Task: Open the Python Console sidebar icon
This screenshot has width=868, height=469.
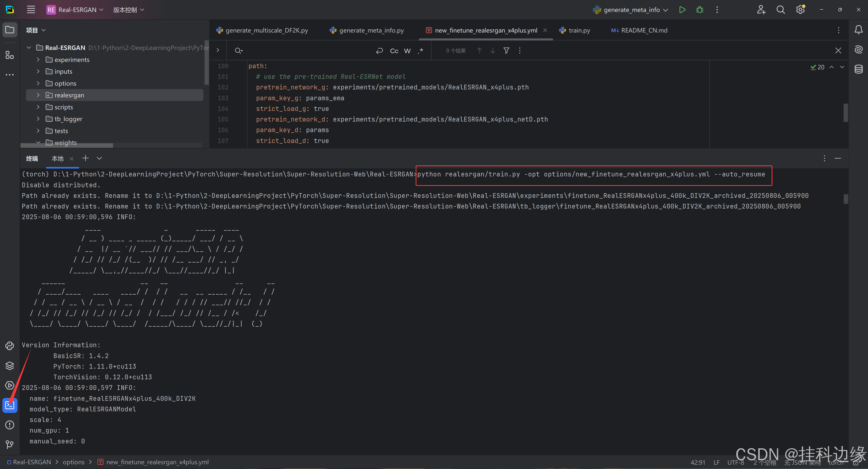Action: click(10, 346)
